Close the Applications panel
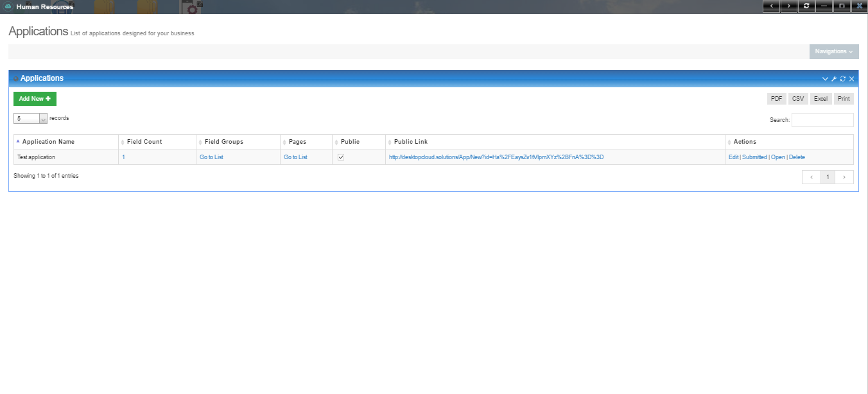Screen dimensions: 868x394 [x=852, y=79]
